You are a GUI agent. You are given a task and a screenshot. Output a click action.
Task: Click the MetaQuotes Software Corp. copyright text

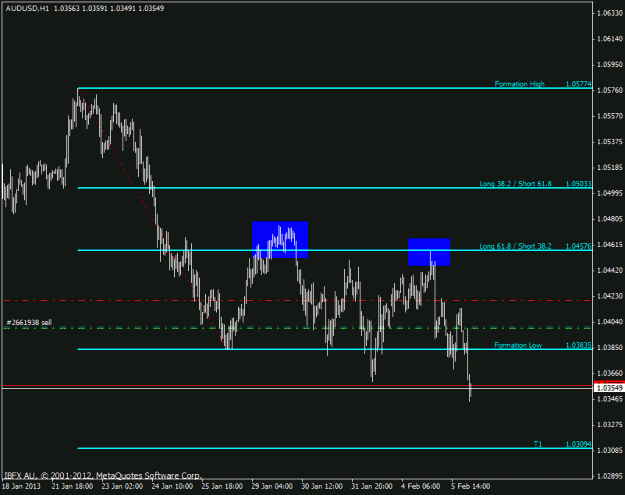(x=103, y=475)
